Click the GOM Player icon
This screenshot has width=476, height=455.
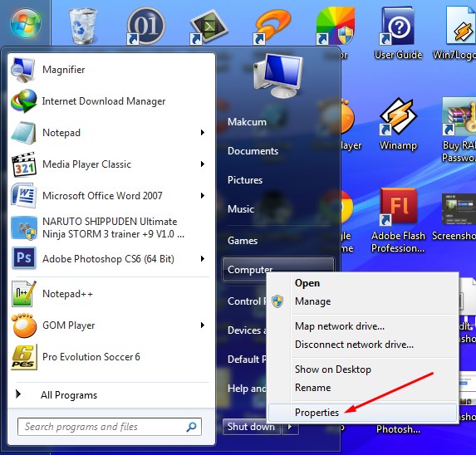(24, 325)
